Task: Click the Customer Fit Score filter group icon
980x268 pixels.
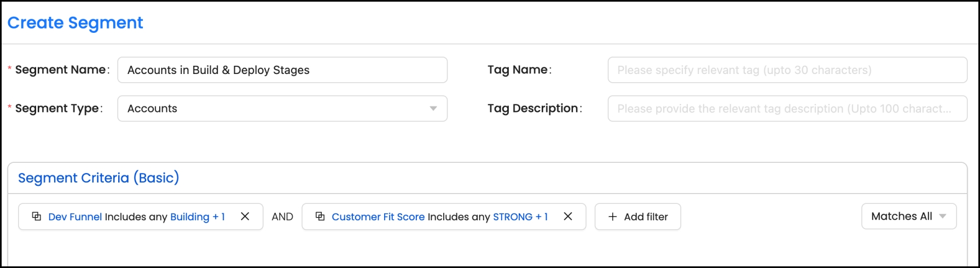Action: coord(320,216)
